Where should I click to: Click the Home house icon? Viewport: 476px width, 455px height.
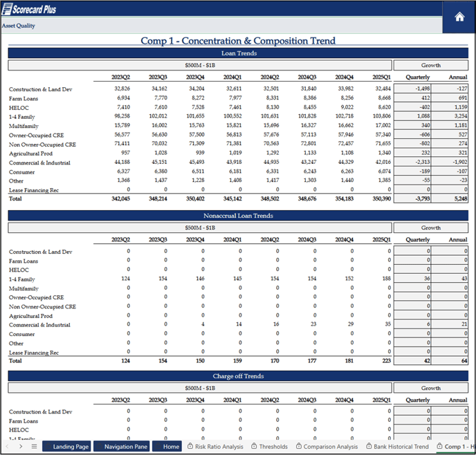pos(459,17)
